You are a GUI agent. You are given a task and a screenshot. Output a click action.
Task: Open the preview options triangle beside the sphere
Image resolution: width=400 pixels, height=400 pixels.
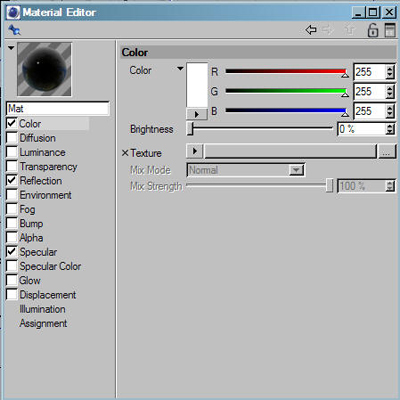click(x=11, y=48)
